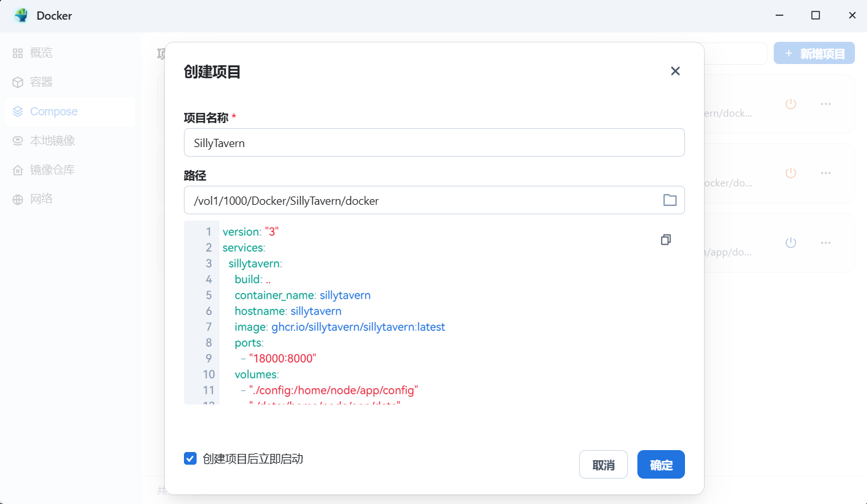The height and width of the screenshot is (504, 867).
Task: Open 本地镜像 in the sidebar
Action: click(70, 141)
